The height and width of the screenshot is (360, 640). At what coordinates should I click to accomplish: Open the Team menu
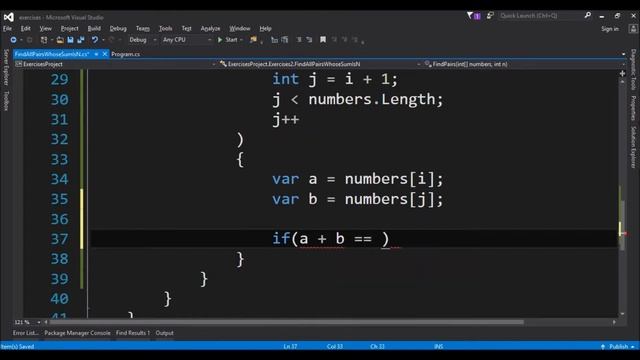click(x=142, y=29)
